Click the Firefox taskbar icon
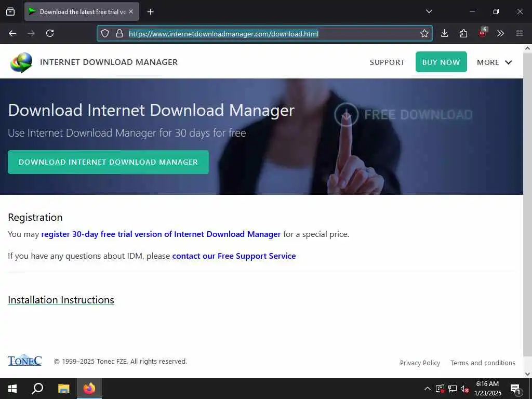532x399 pixels. point(89,389)
